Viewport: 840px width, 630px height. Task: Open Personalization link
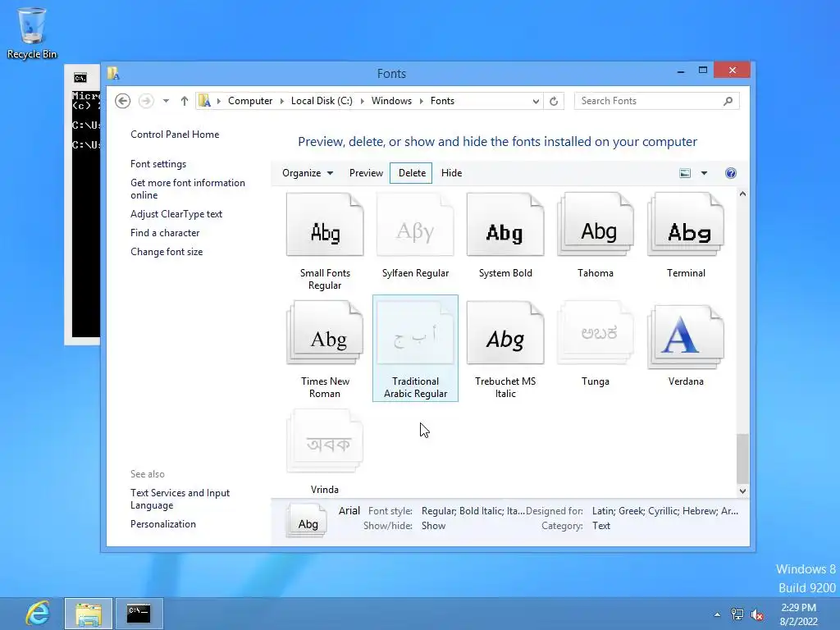click(163, 524)
